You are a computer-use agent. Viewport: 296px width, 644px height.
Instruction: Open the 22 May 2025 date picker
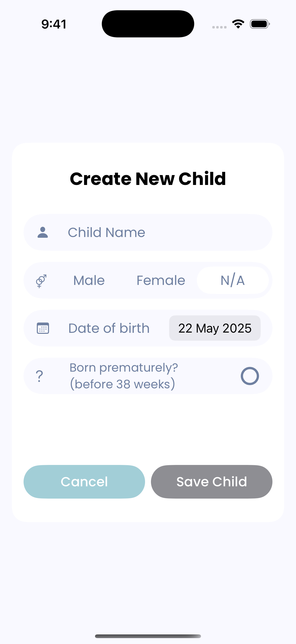[215, 328]
